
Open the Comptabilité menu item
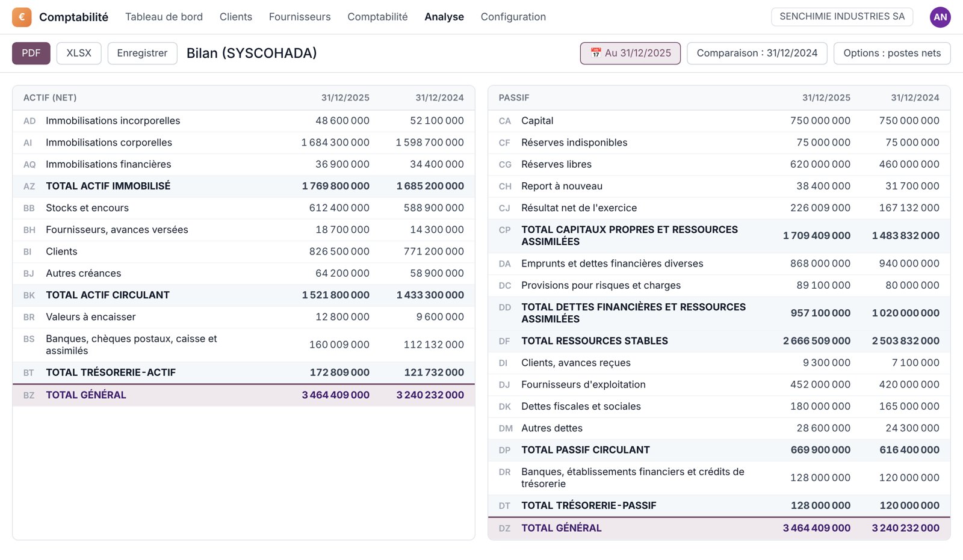pyautogui.click(x=377, y=17)
